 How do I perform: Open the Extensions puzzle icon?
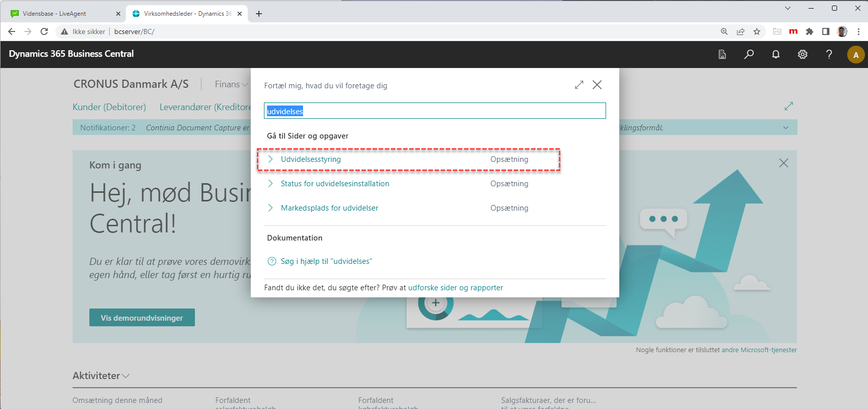pos(810,31)
